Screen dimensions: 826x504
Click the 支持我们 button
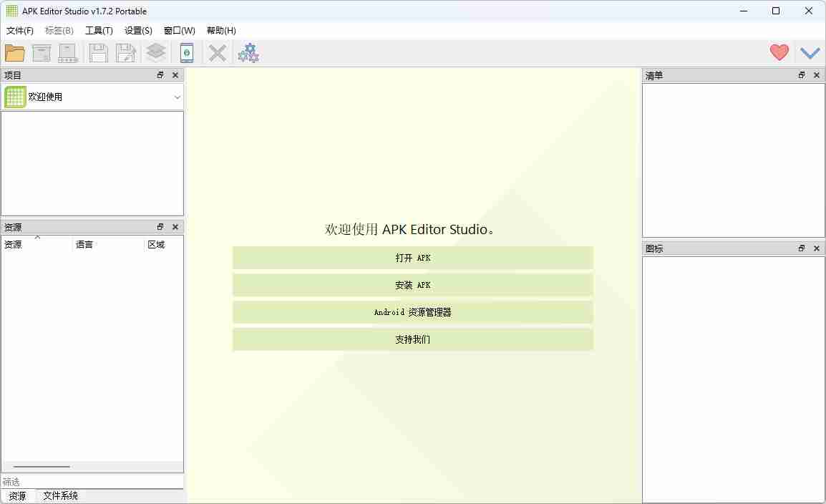click(412, 339)
